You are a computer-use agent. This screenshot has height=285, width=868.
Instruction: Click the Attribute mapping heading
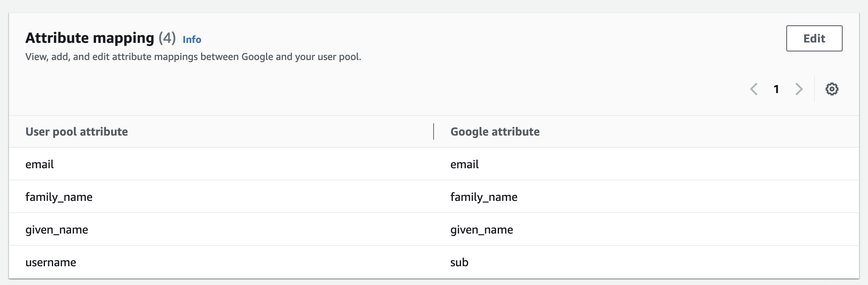[90, 38]
